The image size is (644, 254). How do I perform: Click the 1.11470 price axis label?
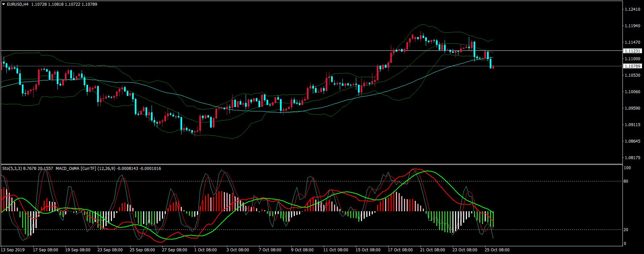pyautogui.click(x=632, y=42)
